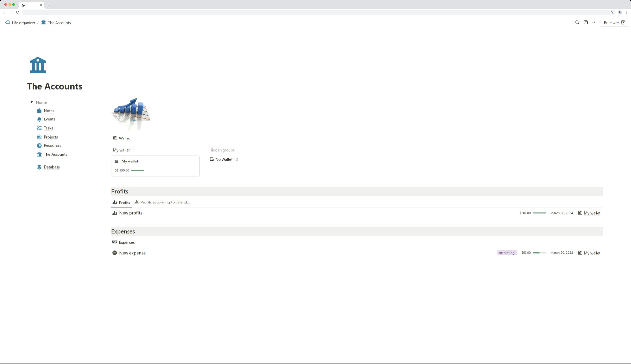The image size is (631, 364).
Task: Click the $50.00 expense progress bar
Action: tap(539, 253)
